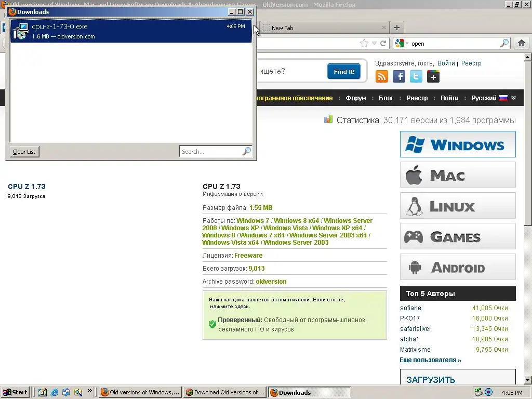Click the Windows Vista x64 link
Viewport: 532px width, 399px height.
point(230,243)
